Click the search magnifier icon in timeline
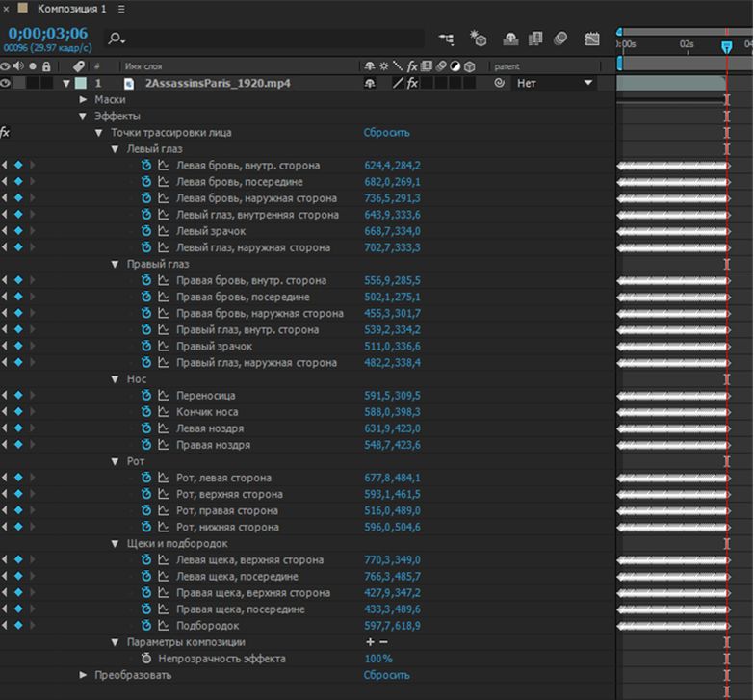Viewport: 754px width, 700px height. point(116,39)
